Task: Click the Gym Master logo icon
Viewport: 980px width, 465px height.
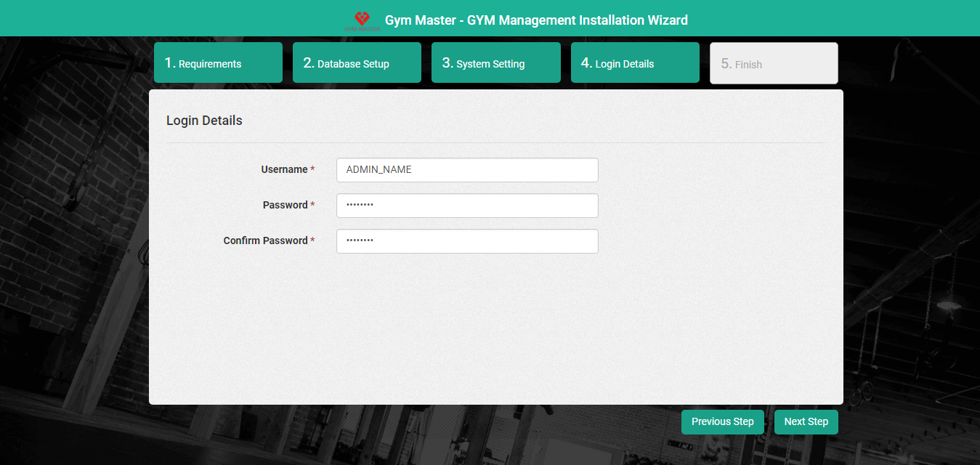Action: (x=362, y=20)
